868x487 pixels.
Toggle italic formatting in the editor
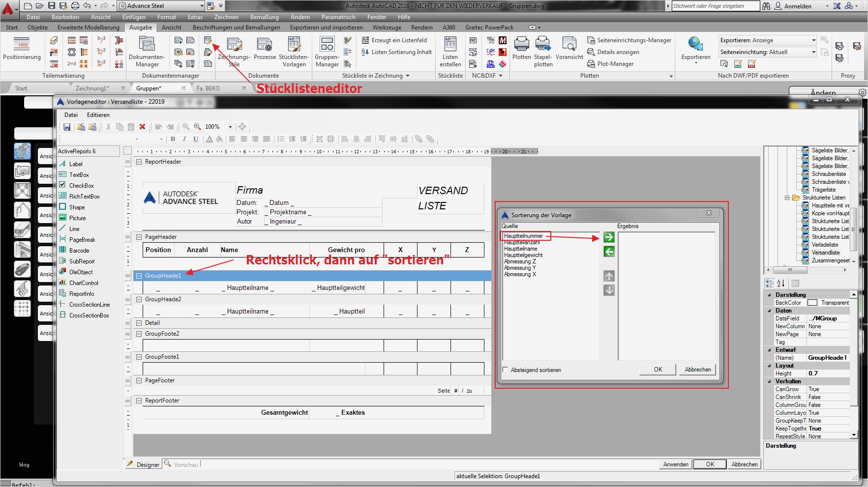pyautogui.click(x=184, y=139)
